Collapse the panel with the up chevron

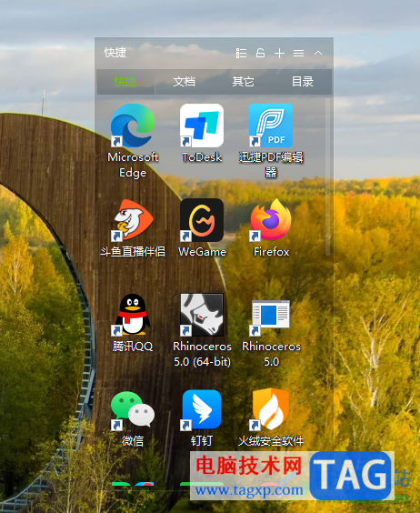tap(318, 53)
